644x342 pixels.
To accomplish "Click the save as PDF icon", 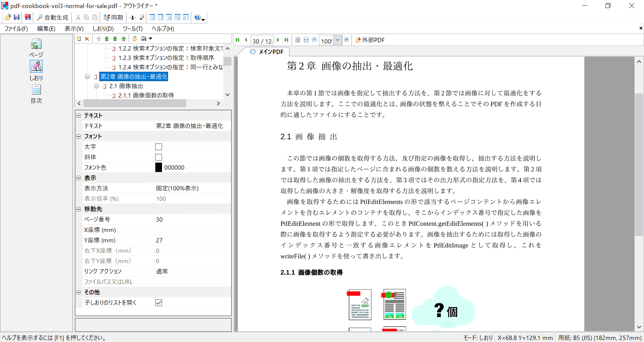I will (28, 17).
